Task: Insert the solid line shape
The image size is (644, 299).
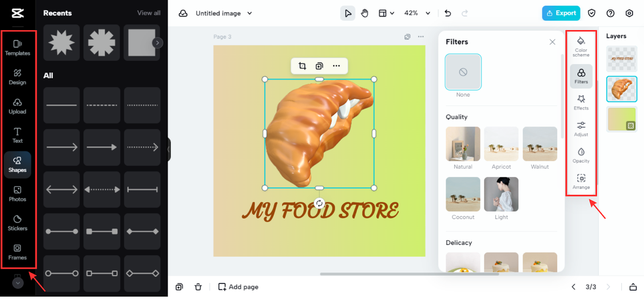Action: coord(61,105)
